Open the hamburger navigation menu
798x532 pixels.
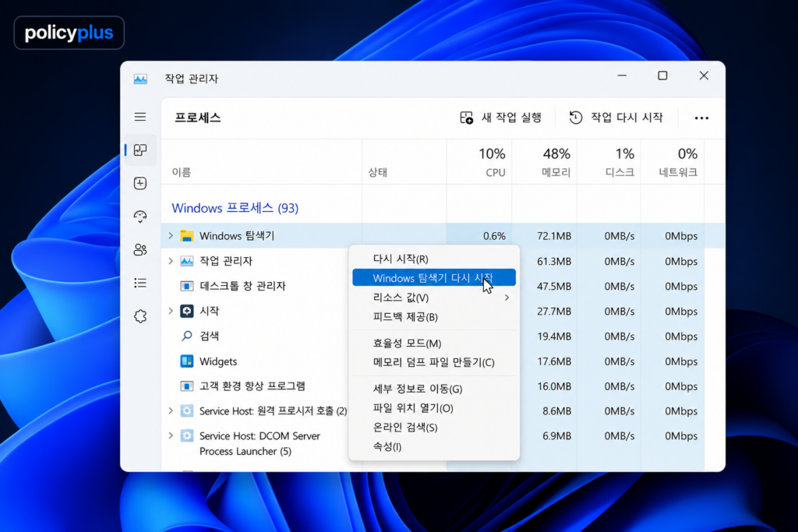(x=140, y=117)
